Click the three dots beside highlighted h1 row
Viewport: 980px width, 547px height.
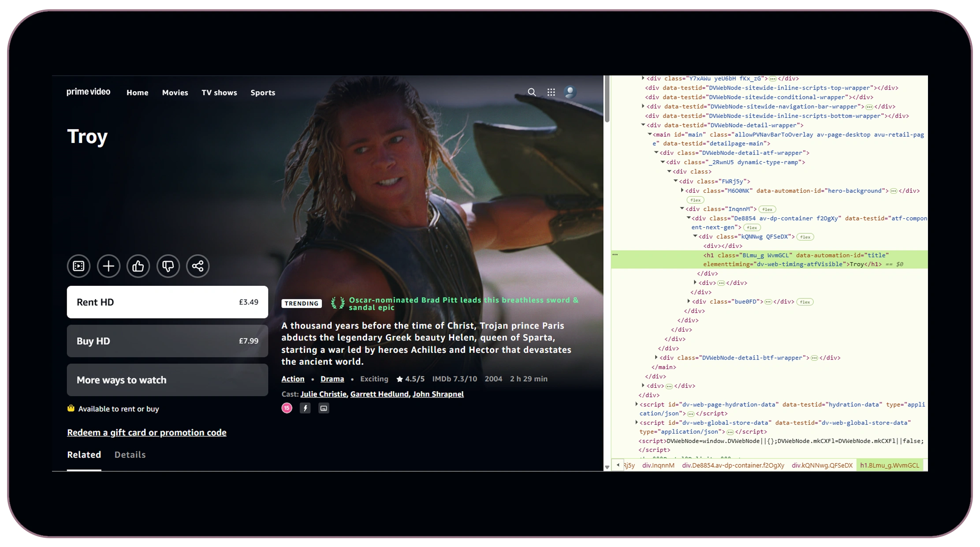point(615,255)
